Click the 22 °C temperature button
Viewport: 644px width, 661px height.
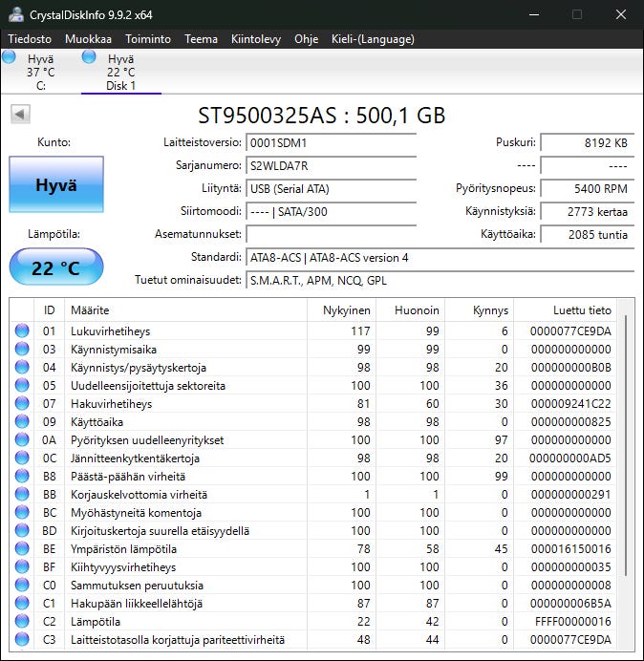click(56, 267)
